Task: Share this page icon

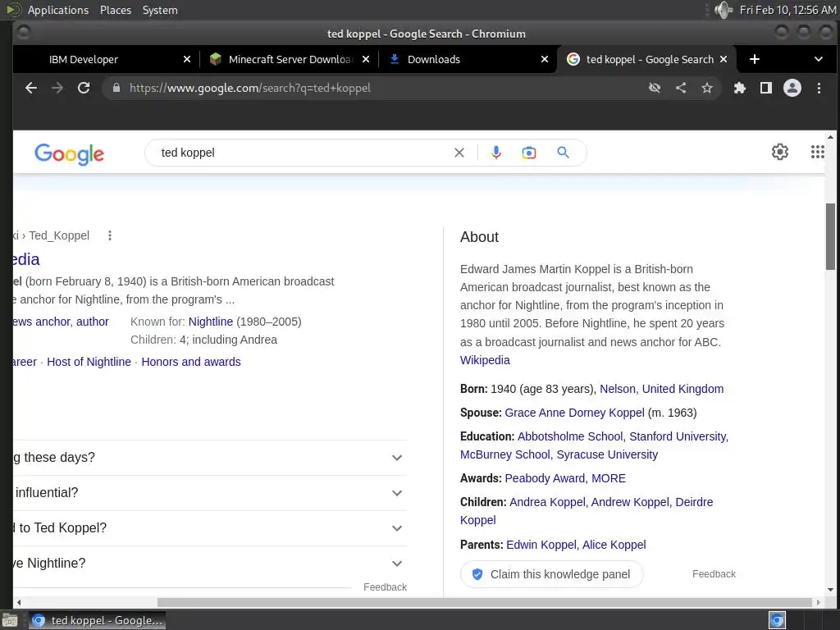Action: click(681, 88)
